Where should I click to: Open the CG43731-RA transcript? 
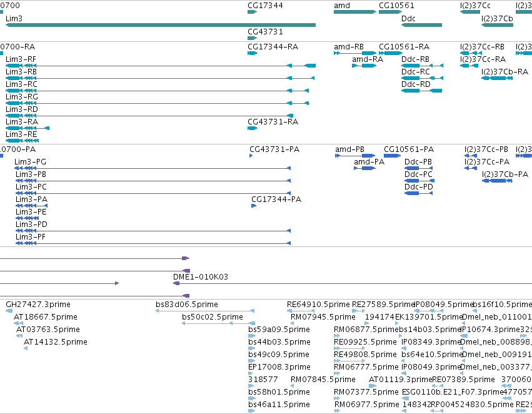(253, 128)
